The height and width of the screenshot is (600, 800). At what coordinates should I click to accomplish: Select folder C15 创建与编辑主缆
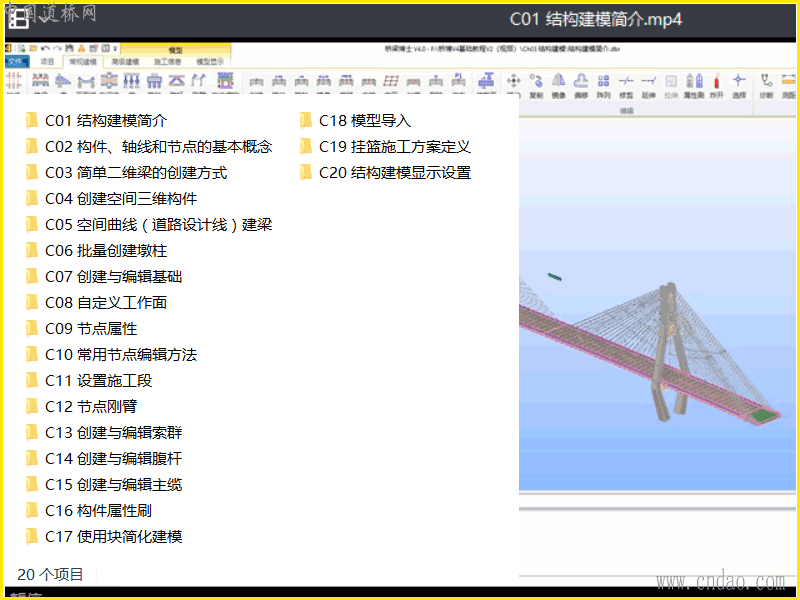point(104,485)
